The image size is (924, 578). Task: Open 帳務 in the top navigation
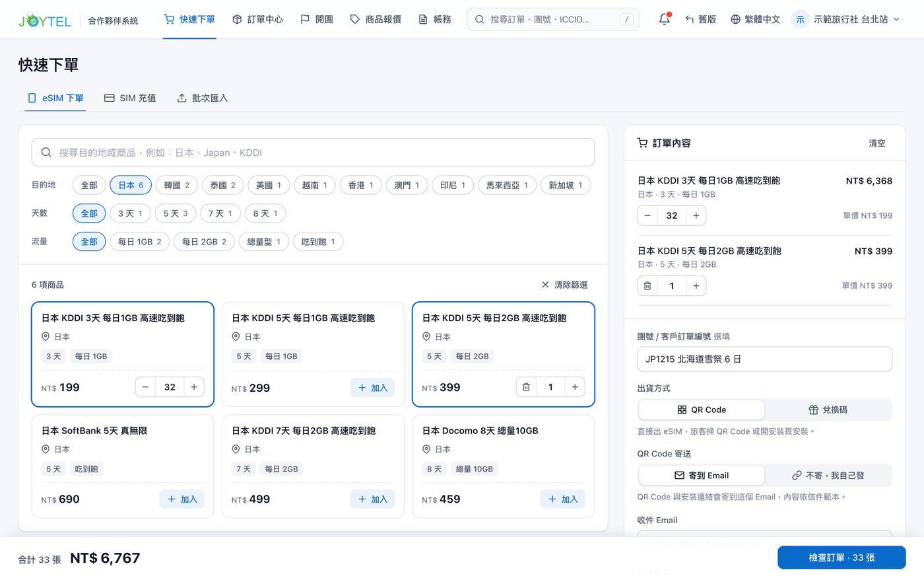(436, 19)
